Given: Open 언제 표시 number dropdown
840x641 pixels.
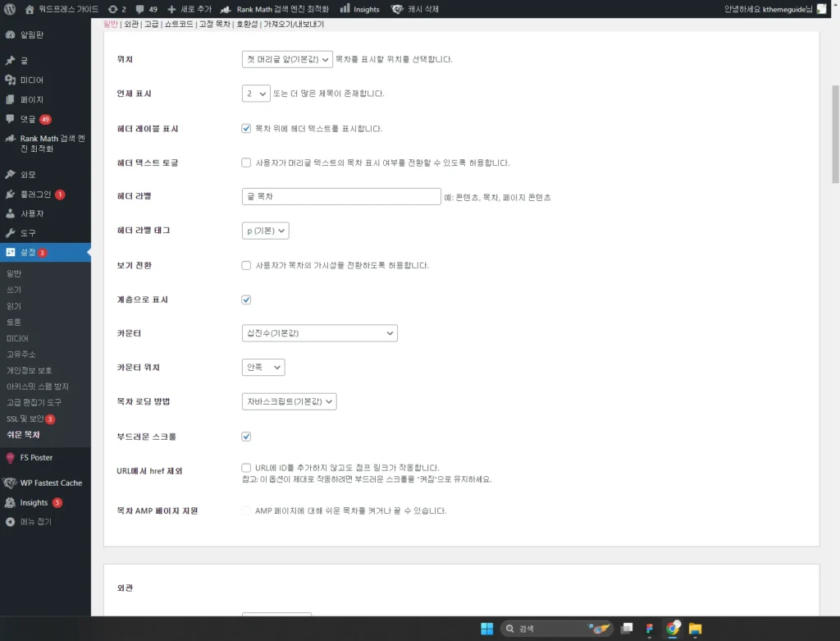Looking at the screenshot, I should click(x=256, y=94).
